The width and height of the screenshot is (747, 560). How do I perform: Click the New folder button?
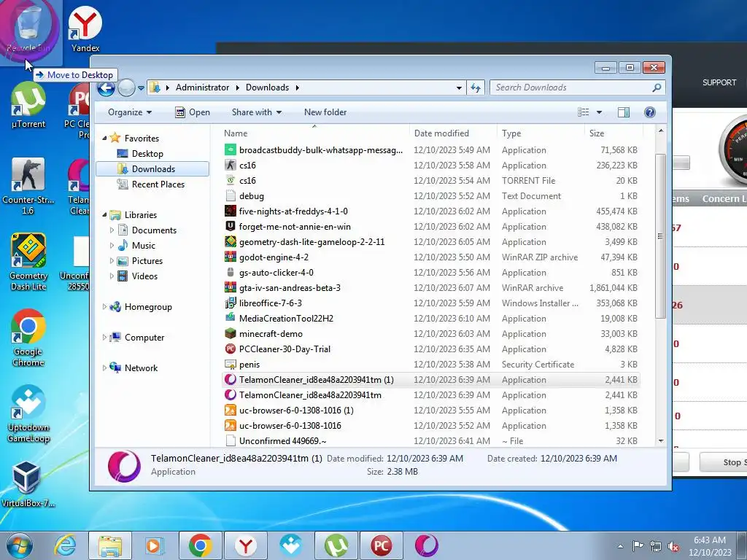click(325, 112)
